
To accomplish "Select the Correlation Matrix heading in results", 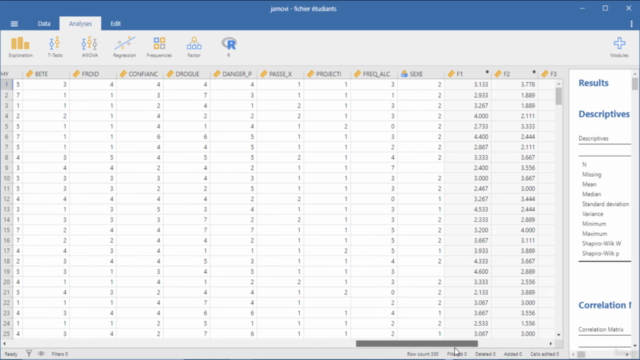I will 605,305.
